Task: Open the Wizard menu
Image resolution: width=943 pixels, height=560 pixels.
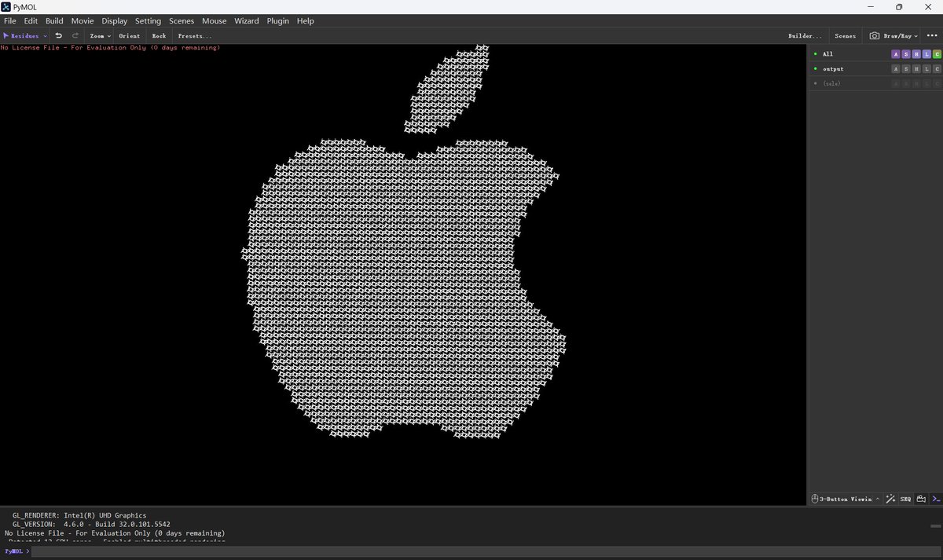Action: click(246, 21)
